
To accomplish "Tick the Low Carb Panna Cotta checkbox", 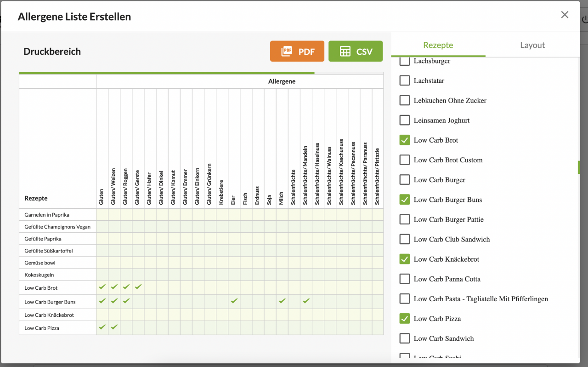I will [404, 279].
